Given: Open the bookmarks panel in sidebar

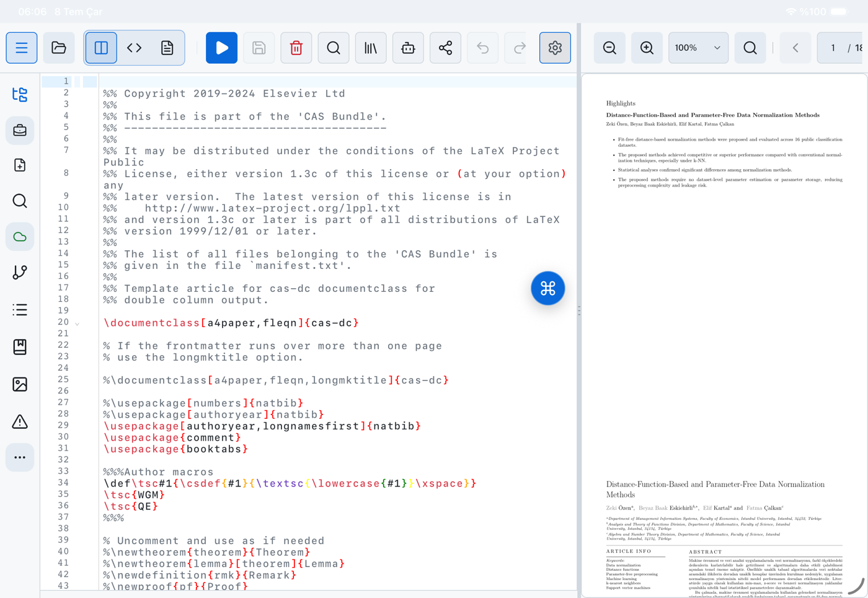Looking at the screenshot, I should pyautogui.click(x=20, y=347).
